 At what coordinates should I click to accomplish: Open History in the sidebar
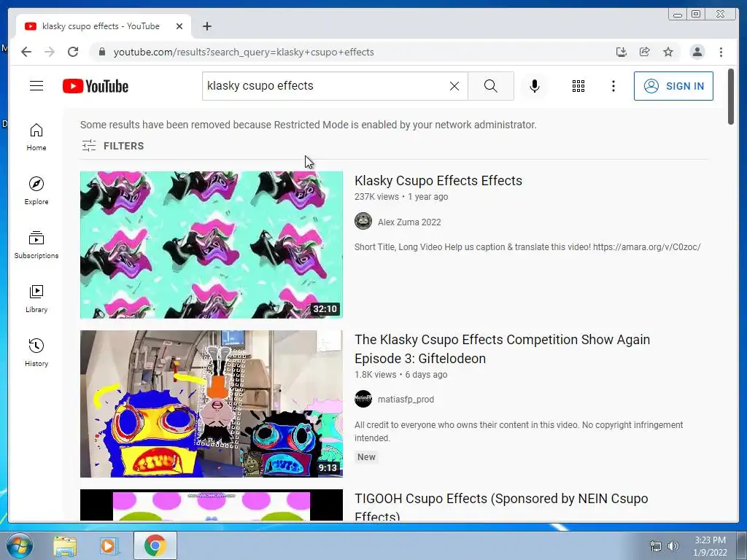coord(36,352)
